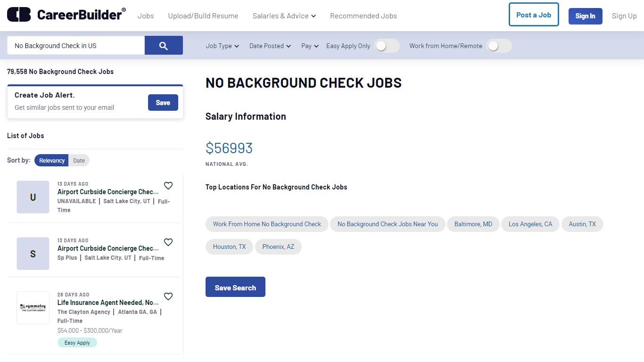Sort jobs by Date
The image size is (644, 362).
tap(79, 160)
